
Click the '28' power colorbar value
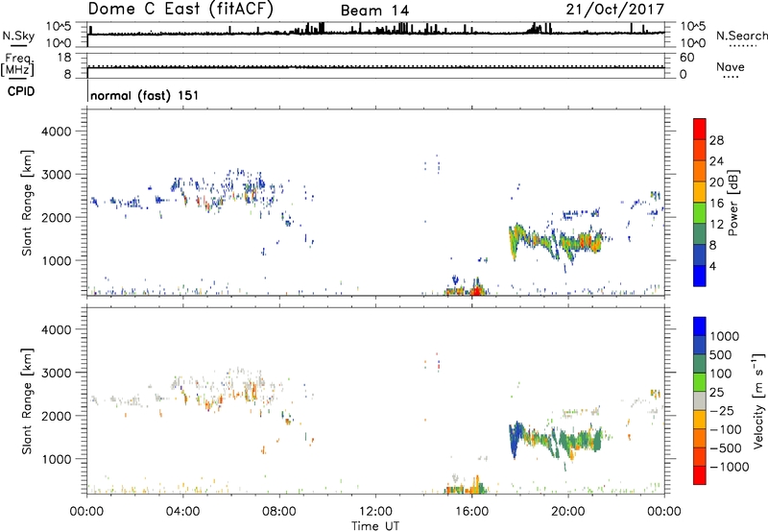pyautogui.click(x=716, y=140)
